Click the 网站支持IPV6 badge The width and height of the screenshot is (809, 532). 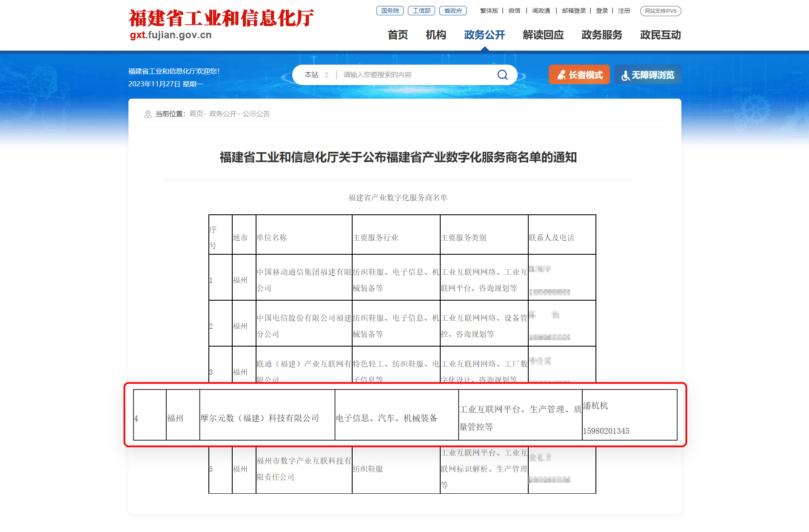pyautogui.click(x=660, y=11)
